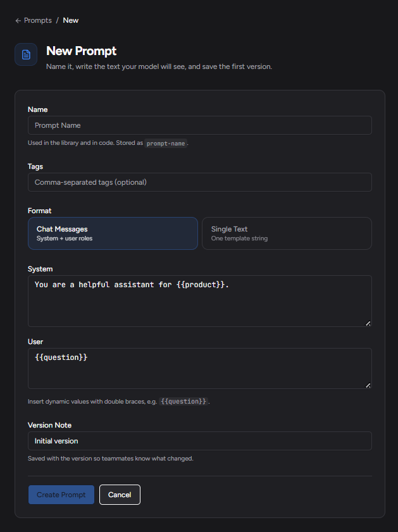The width and height of the screenshot is (398, 532).
Task: Select the Chat Messages format option
Action: [113, 233]
